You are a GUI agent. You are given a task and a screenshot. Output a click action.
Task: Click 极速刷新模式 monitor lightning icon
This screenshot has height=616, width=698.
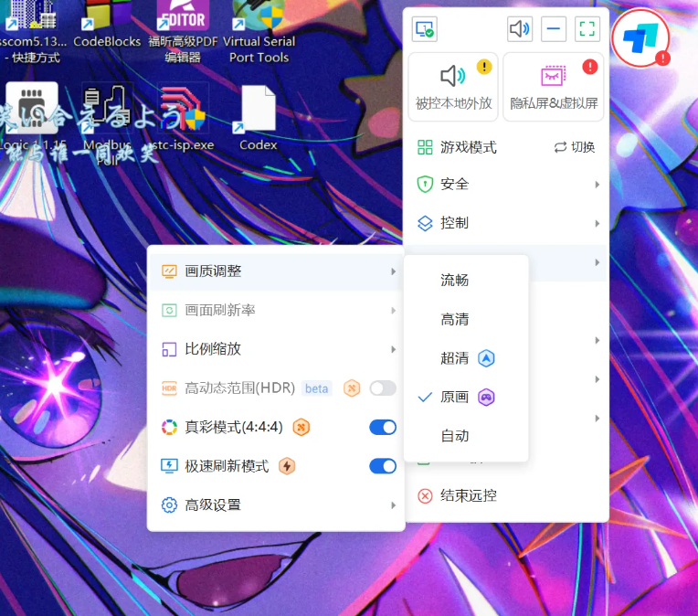pyautogui.click(x=169, y=466)
